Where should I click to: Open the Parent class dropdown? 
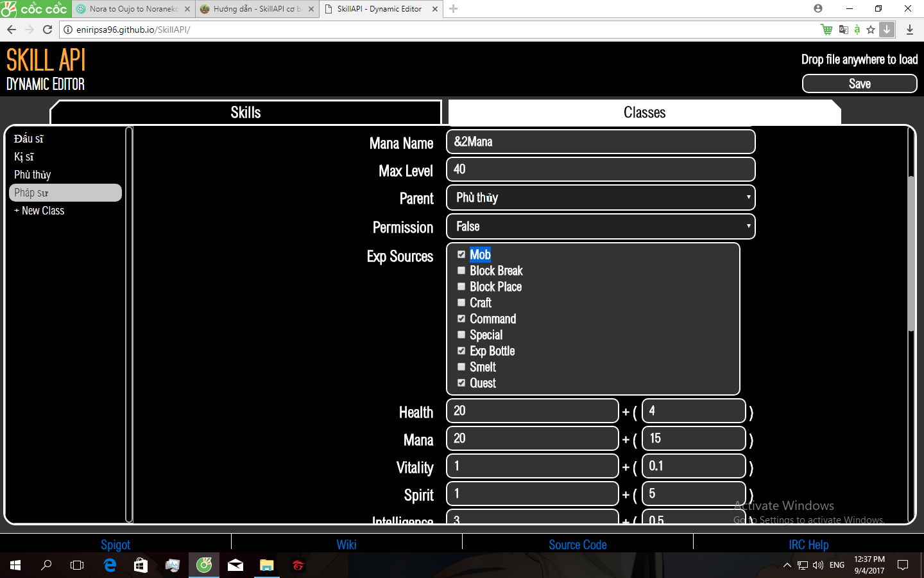601,198
